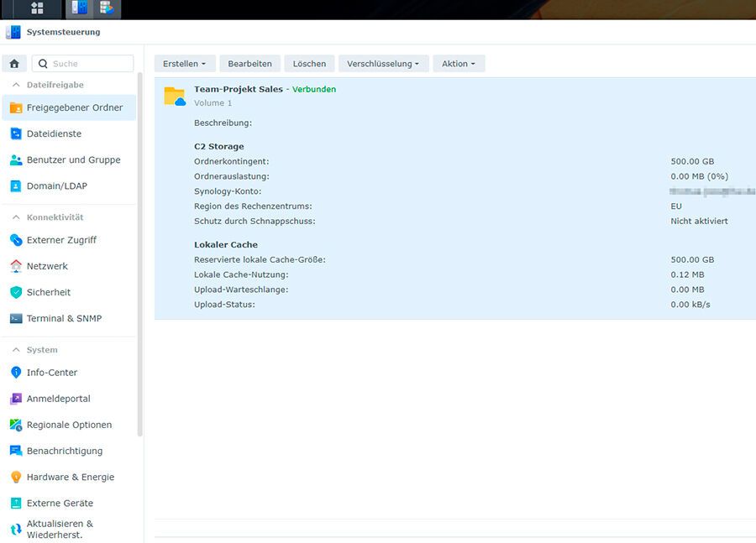Expand the Erstellen dropdown
The width and height of the screenshot is (756, 543).
click(x=185, y=64)
